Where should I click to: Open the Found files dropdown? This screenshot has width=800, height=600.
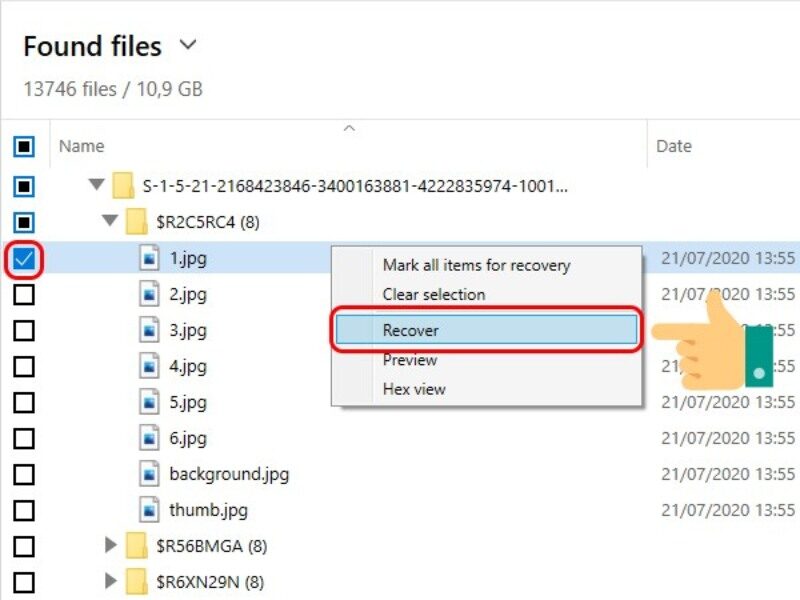pyautogui.click(x=188, y=44)
